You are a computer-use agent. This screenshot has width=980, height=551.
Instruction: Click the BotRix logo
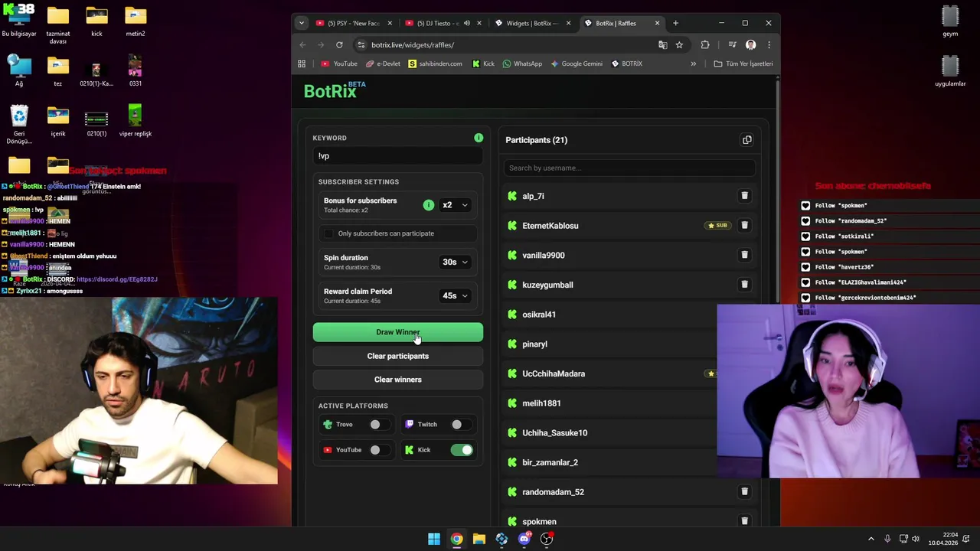click(x=335, y=90)
